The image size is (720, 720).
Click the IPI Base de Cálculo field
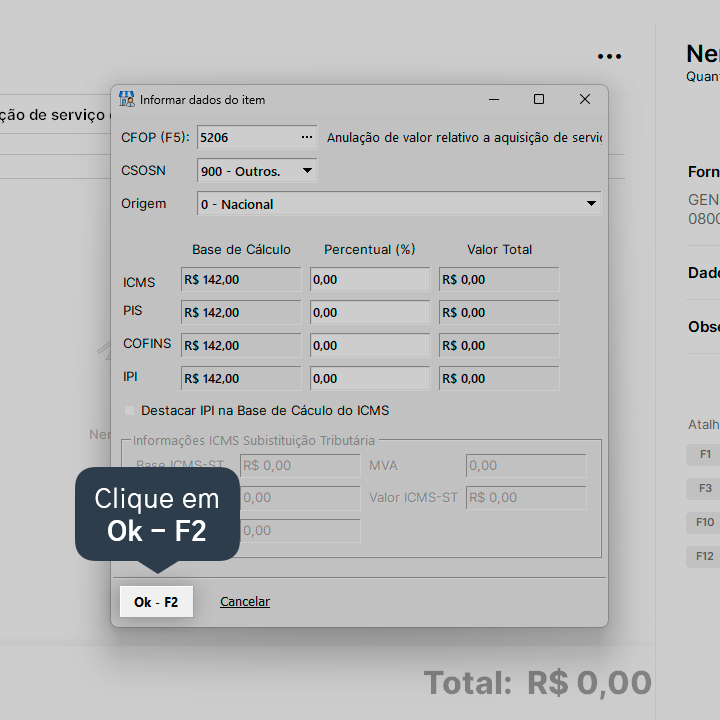tap(241, 378)
